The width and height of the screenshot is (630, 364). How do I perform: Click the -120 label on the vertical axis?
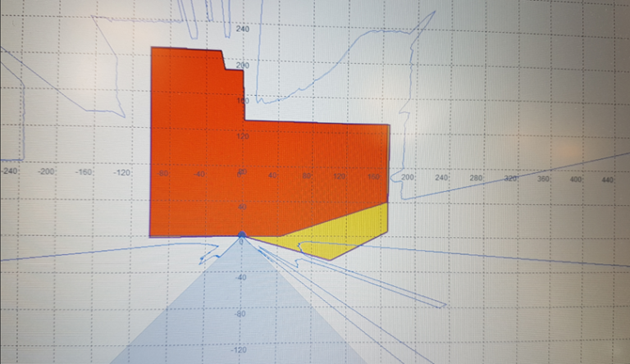pyautogui.click(x=241, y=350)
